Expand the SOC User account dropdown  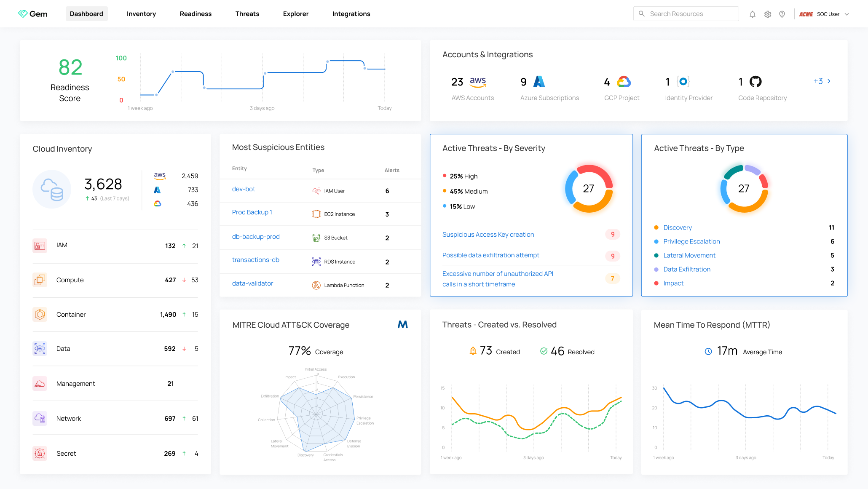[847, 14]
